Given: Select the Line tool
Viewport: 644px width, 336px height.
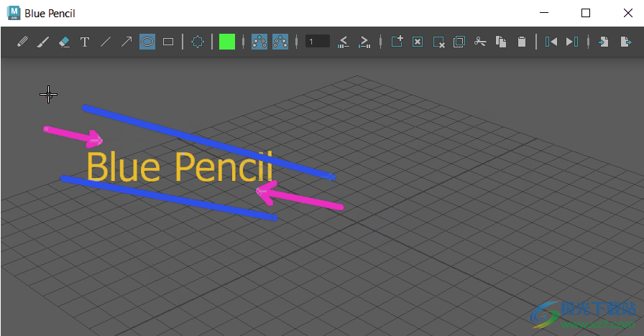Looking at the screenshot, I should click(x=106, y=42).
